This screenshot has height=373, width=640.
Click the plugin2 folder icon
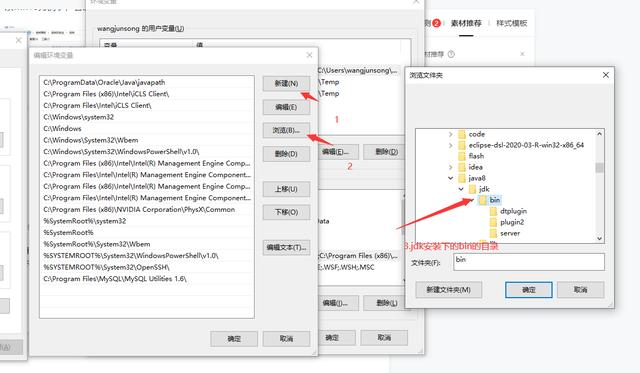[x=493, y=222]
